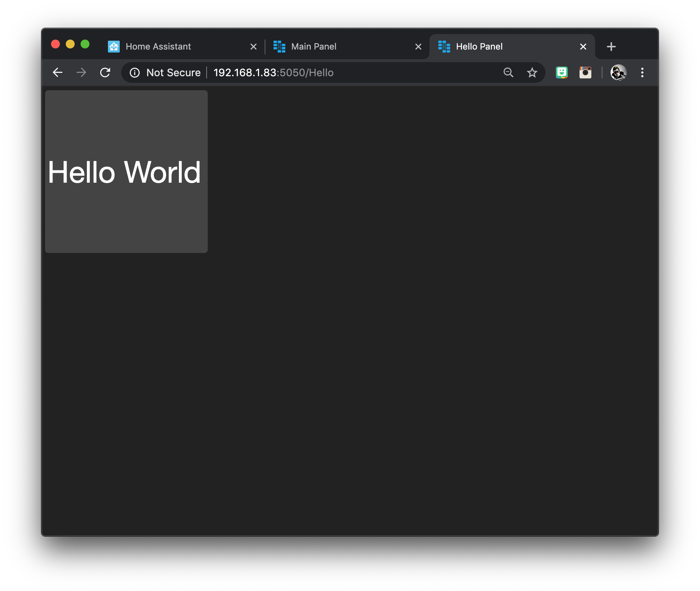700x591 pixels.
Task: Close the Hello Panel tab
Action: coord(583,46)
